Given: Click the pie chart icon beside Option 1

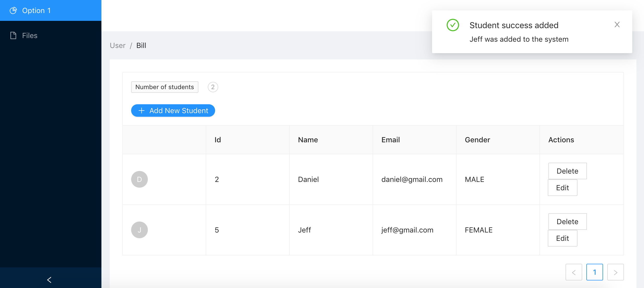Looking at the screenshot, I should coord(13,10).
